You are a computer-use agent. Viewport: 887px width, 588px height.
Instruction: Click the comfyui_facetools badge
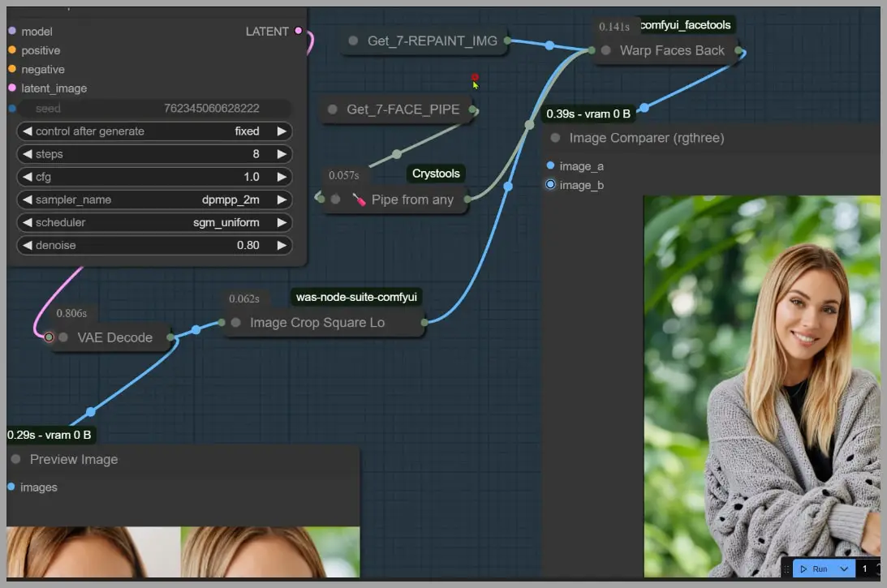pyautogui.click(x=686, y=25)
